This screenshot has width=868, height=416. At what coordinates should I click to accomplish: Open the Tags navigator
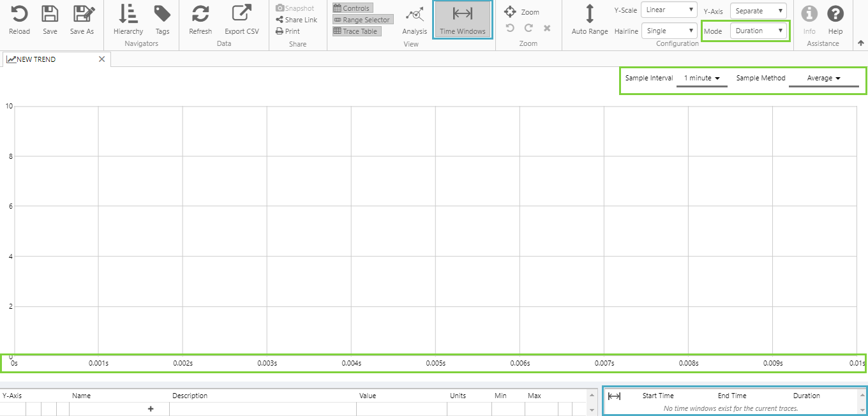point(162,15)
